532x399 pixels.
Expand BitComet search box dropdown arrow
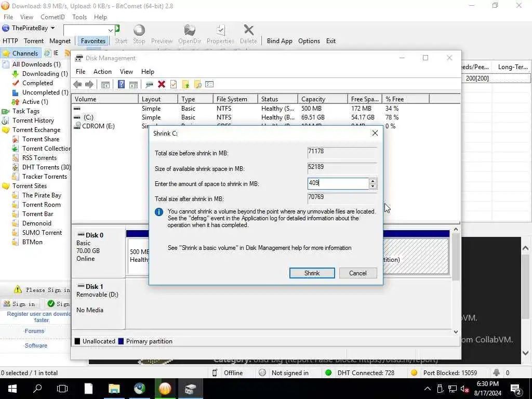(110, 31)
